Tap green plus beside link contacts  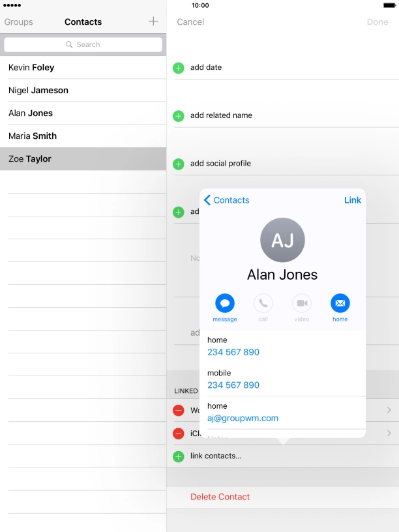point(178,456)
